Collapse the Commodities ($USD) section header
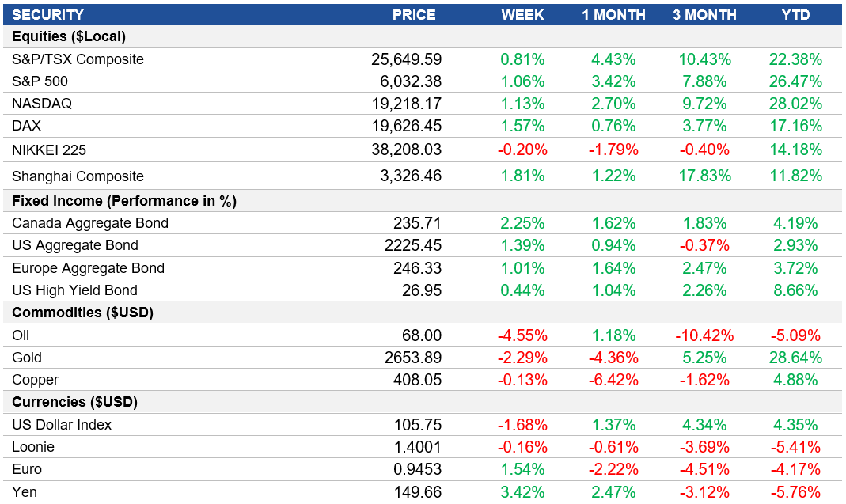Image resolution: width=846 pixels, height=504 pixels. (x=77, y=313)
